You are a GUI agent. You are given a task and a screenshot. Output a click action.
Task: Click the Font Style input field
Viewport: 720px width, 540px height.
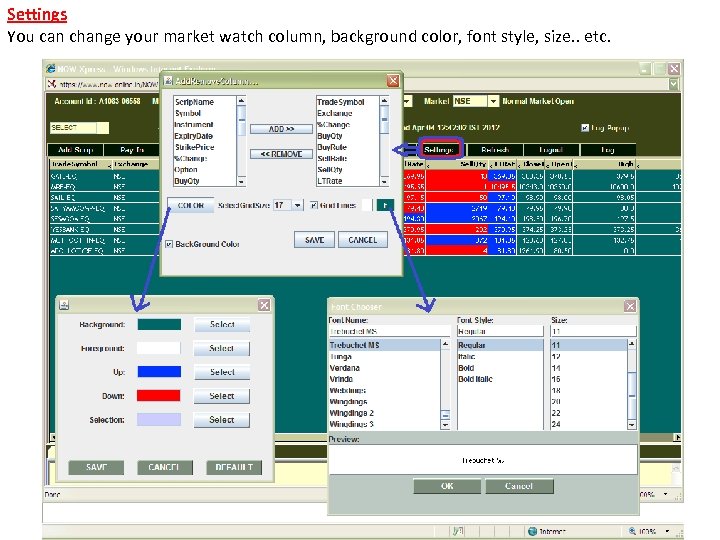(x=500, y=331)
